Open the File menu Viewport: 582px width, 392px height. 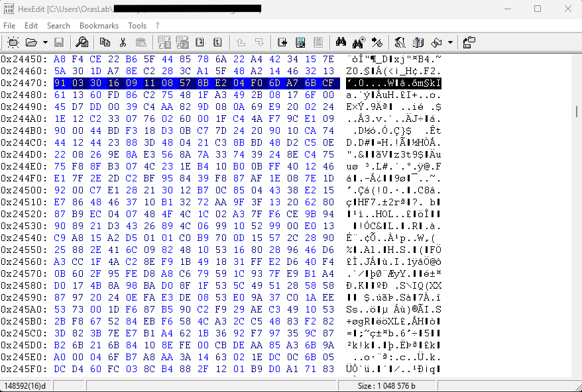(x=9, y=26)
